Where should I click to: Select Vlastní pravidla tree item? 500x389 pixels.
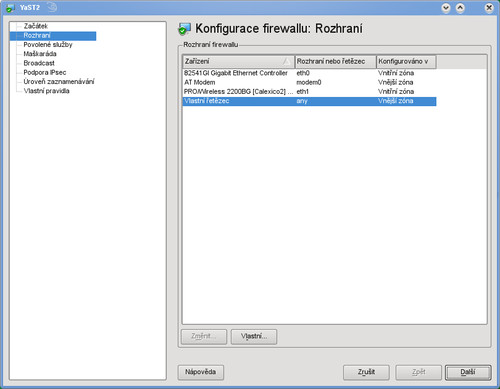coord(46,91)
